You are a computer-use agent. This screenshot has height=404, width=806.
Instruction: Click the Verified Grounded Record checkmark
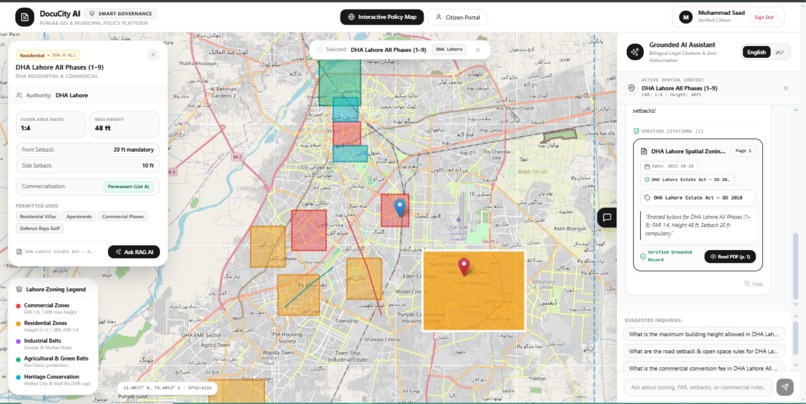tap(643, 256)
